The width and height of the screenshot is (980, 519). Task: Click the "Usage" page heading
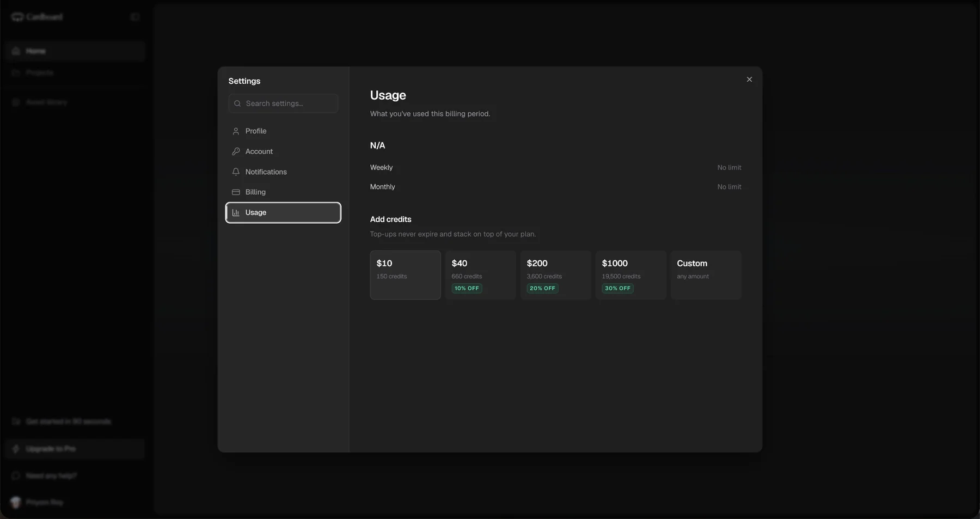click(x=388, y=95)
